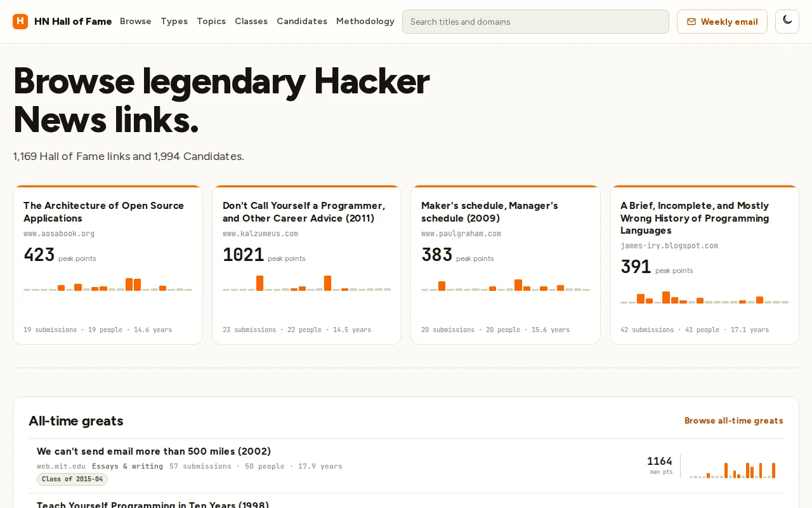
Task: Click the www.kalzumeus.com domain text
Action: click(260, 234)
